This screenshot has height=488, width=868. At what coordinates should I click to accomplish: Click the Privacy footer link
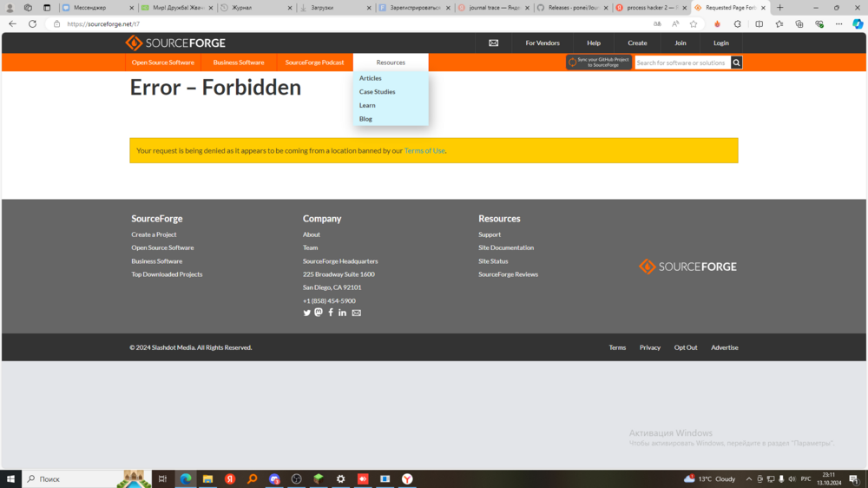point(650,347)
